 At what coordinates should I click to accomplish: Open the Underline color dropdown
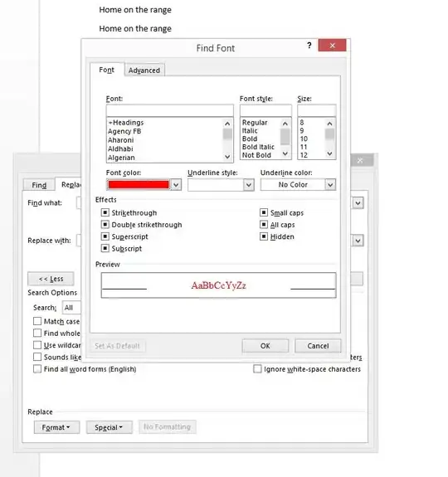(x=330, y=185)
